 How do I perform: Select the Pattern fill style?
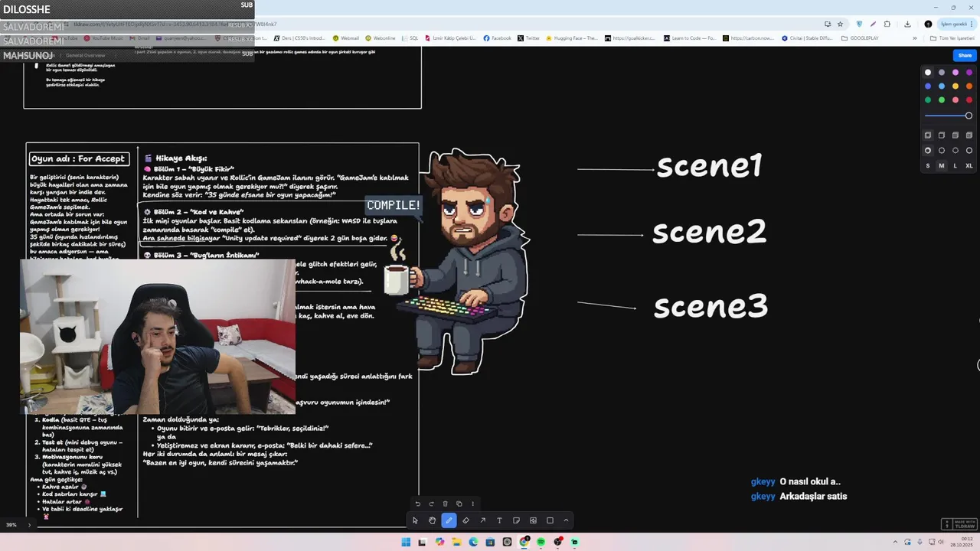tap(969, 135)
